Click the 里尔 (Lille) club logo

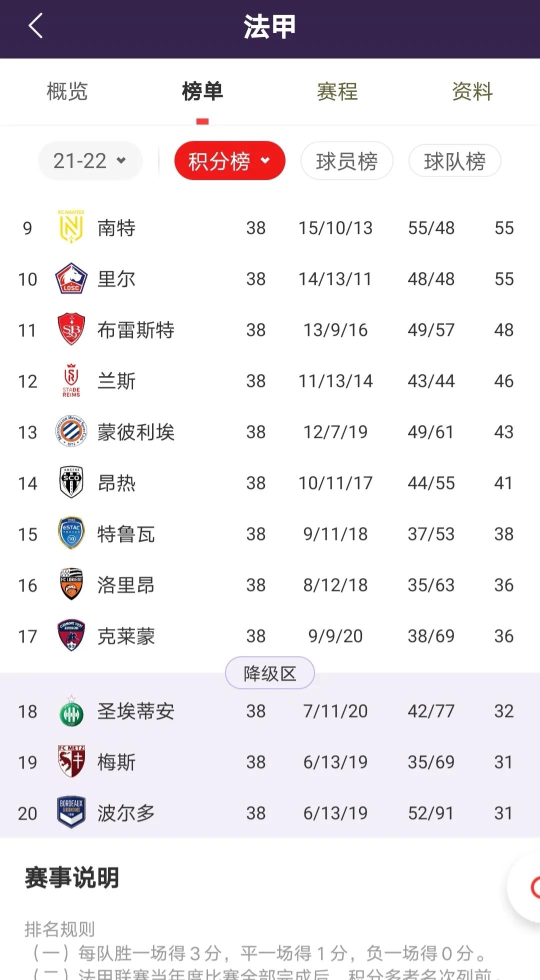point(70,278)
